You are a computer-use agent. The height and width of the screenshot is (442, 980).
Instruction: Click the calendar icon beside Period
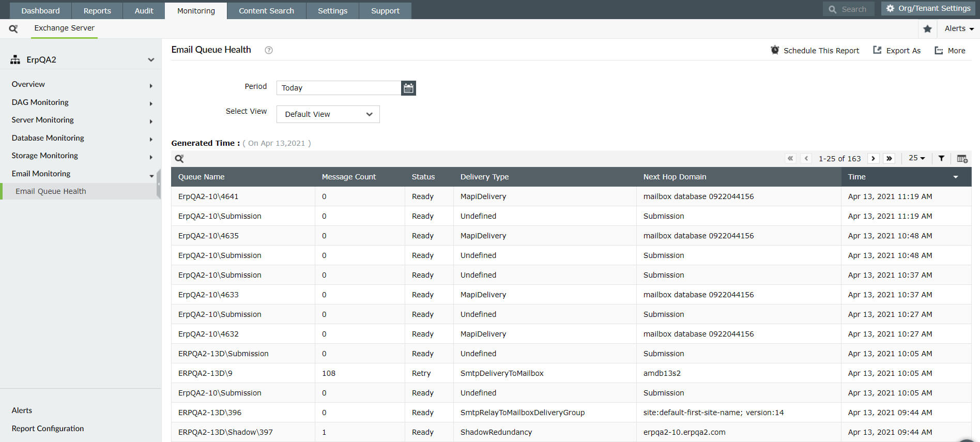[408, 88]
